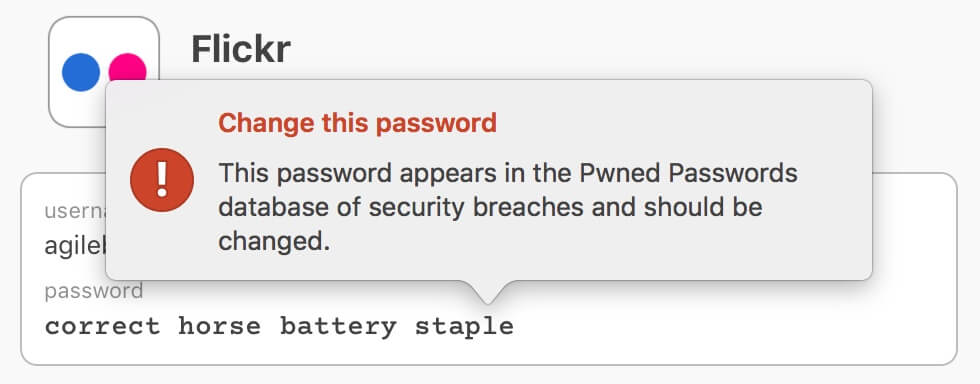Select the Flickr item title
Viewport: 980px width, 384px height.
tap(241, 49)
